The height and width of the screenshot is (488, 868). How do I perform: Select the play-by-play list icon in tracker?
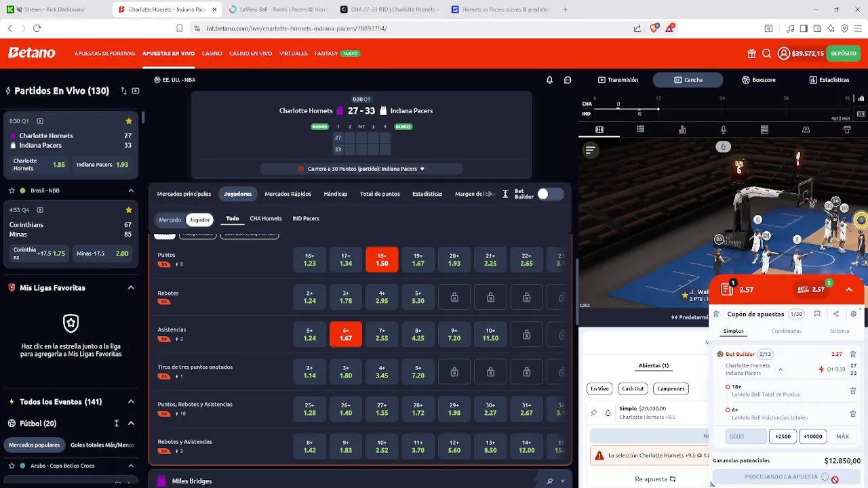pyautogui.click(x=640, y=129)
